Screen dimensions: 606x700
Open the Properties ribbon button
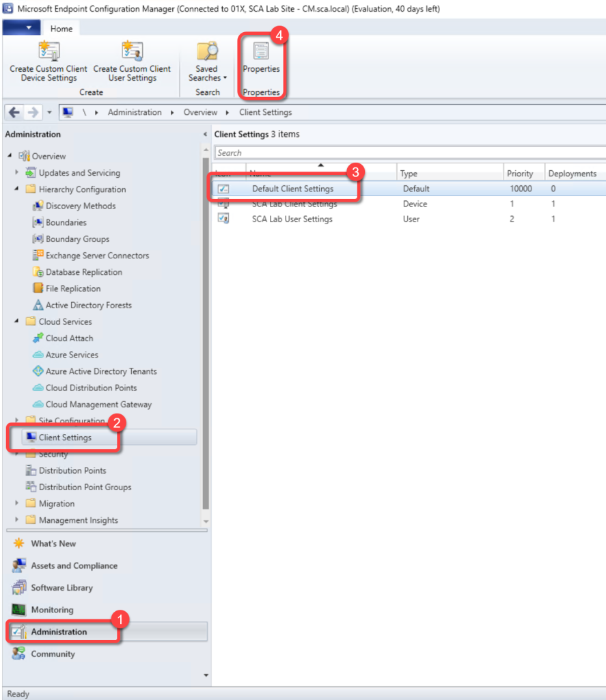(261, 57)
